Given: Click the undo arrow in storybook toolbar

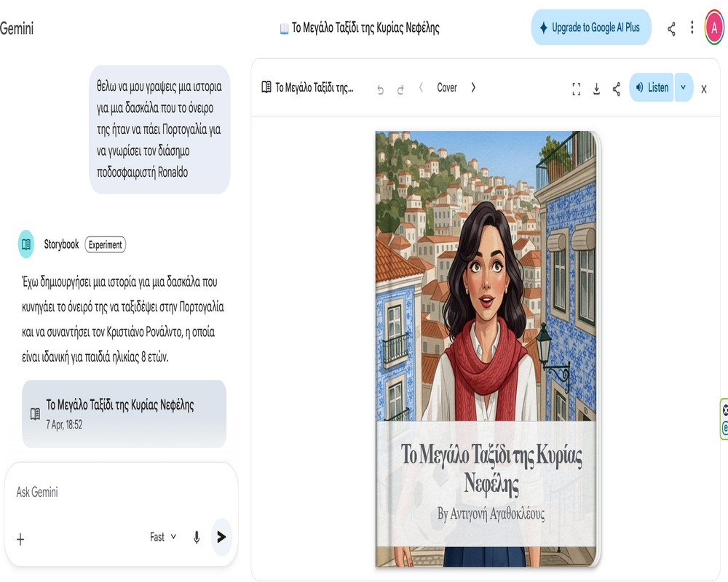Looking at the screenshot, I should [380, 89].
